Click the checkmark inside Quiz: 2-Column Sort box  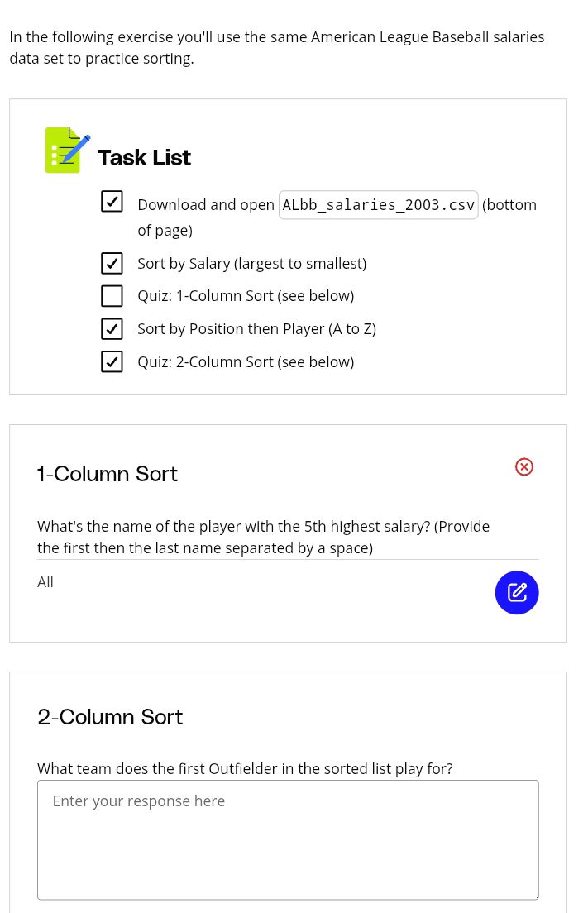pyautogui.click(x=112, y=361)
